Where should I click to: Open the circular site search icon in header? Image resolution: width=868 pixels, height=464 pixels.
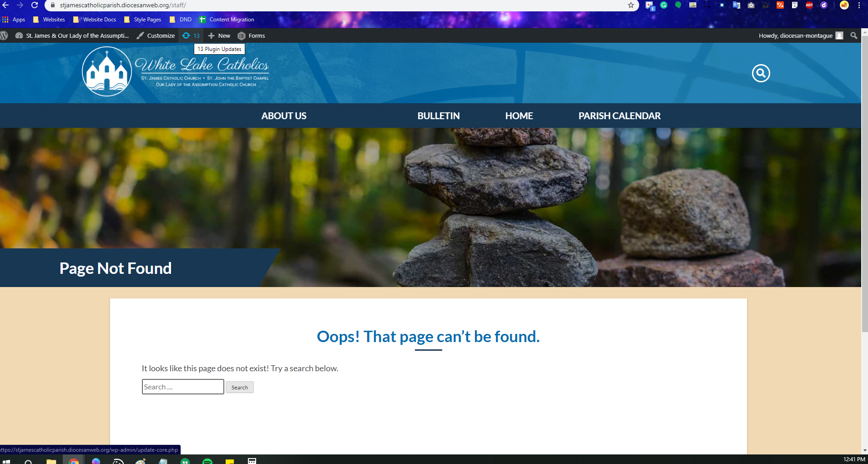click(x=761, y=73)
